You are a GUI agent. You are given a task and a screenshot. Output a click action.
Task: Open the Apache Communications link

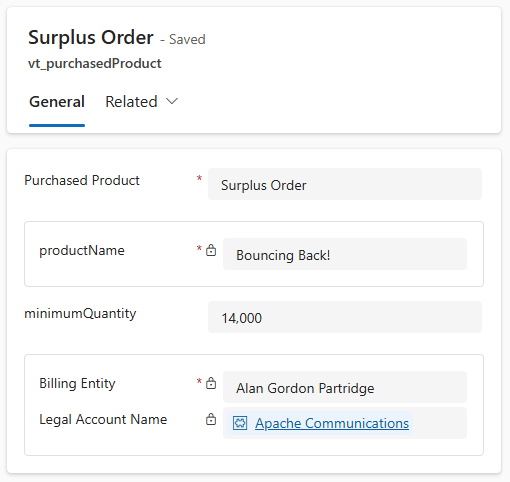(x=332, y=423)
